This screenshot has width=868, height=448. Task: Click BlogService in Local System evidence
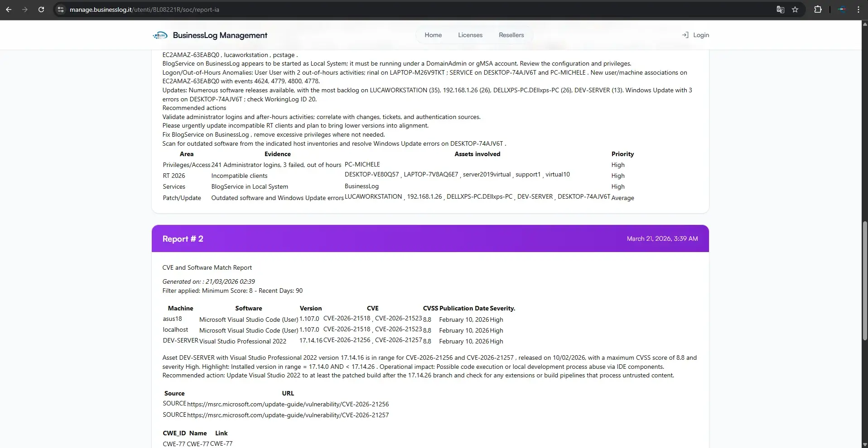tap(250, 186)
